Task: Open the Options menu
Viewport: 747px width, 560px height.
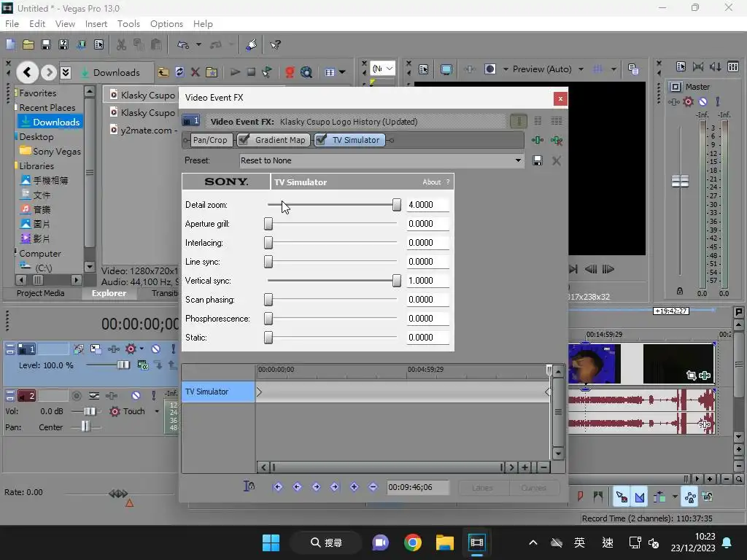Action: pyautogui.click(x=166, y=24)
